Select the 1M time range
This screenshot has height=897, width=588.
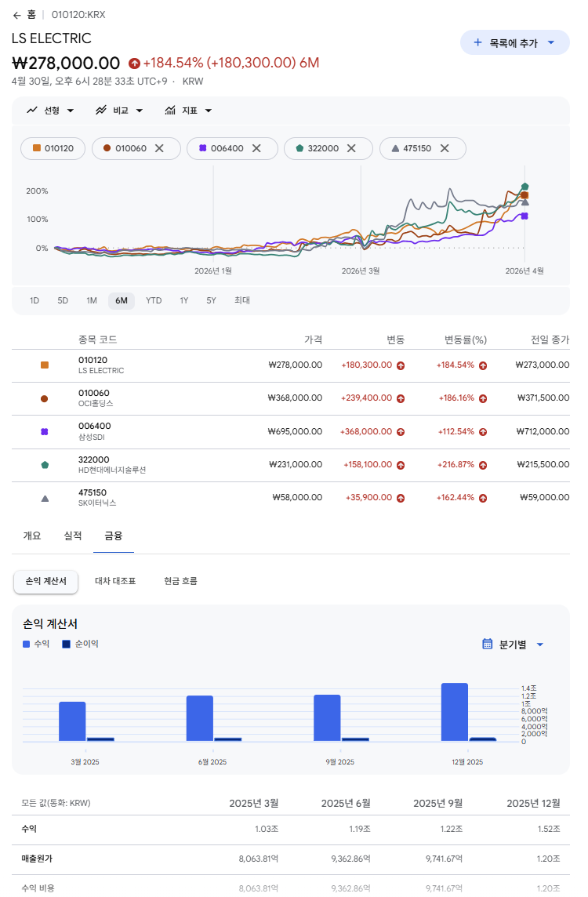(x=92, y=300)
